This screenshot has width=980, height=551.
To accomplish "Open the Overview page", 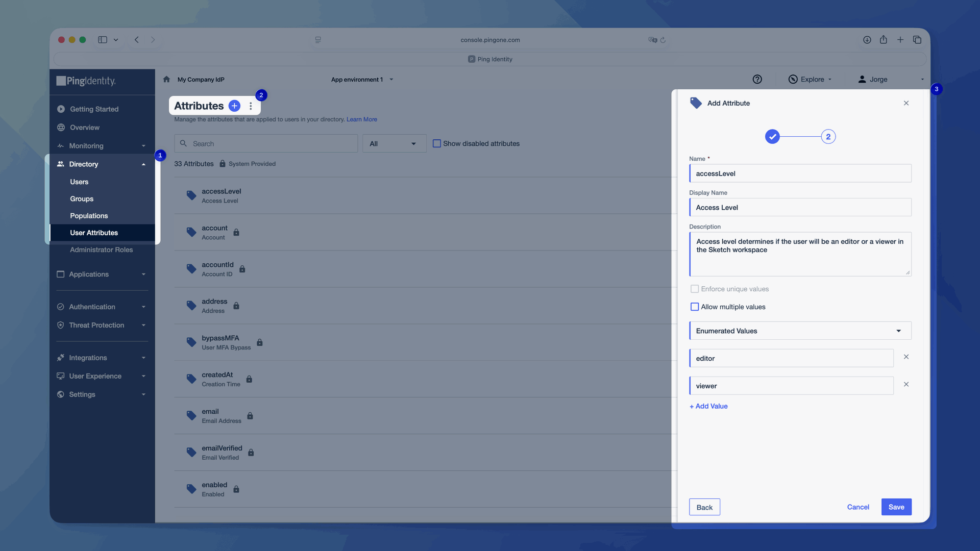I will 102,127.
